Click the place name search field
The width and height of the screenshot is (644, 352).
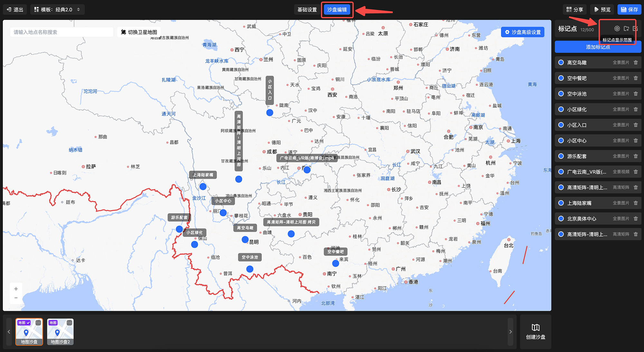[61, 32]
